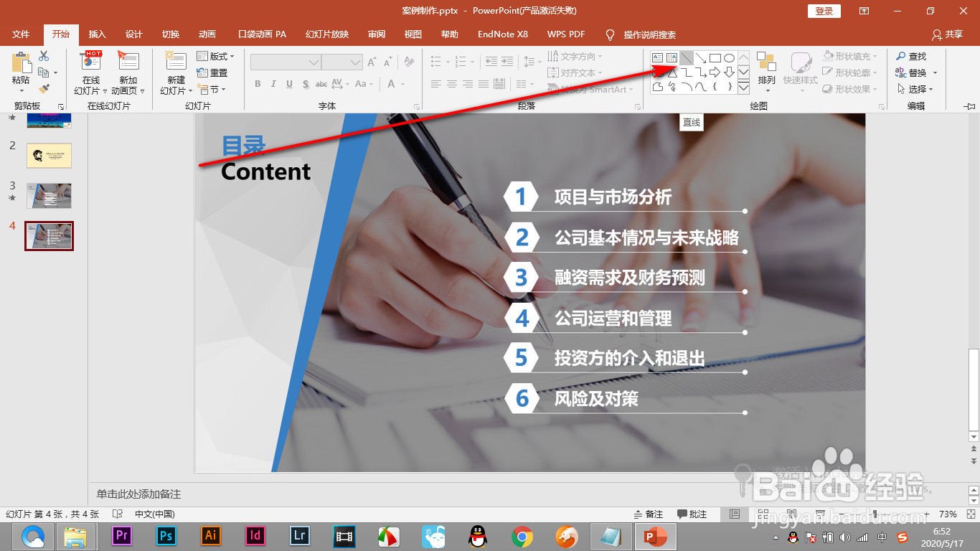Viewport: 980px width, 551px height.
Task: Decrease font size with smaller A
Action: [x=388, y=63]
